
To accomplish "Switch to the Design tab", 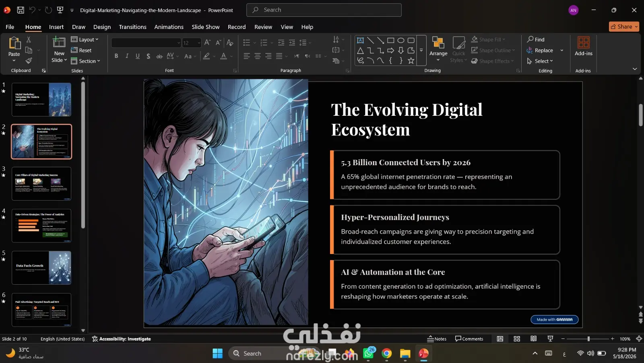I will tap(102, 27).
